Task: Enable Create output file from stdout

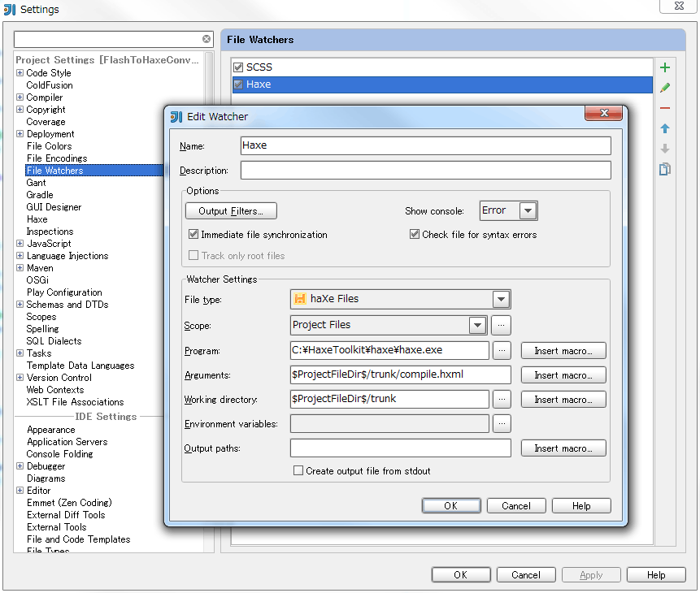Action: [298, 470]
